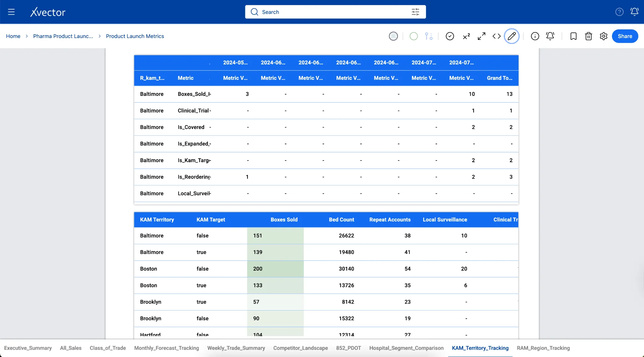
Task: Sort by Boxes Sold column header
Action: [x=284, y=220]
